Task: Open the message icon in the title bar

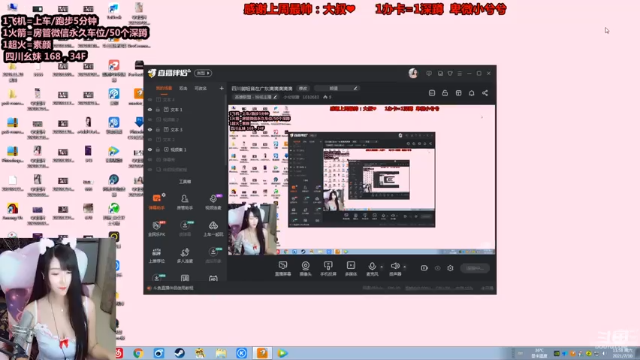Action: point(429,73)
